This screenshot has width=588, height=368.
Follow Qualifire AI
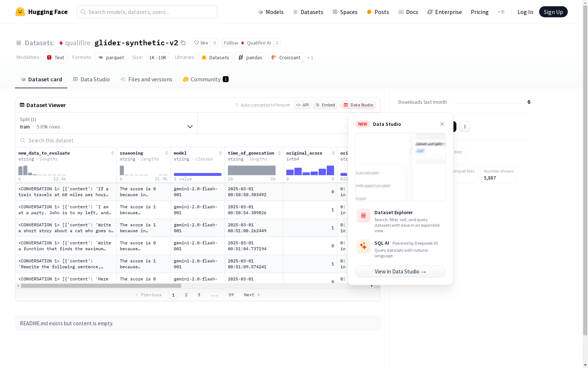[247, 43]
